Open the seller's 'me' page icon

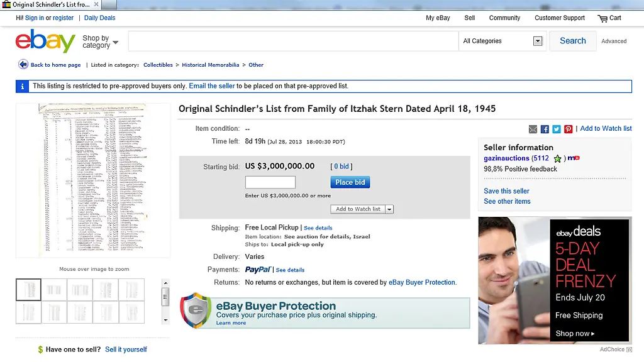[574, 158]
